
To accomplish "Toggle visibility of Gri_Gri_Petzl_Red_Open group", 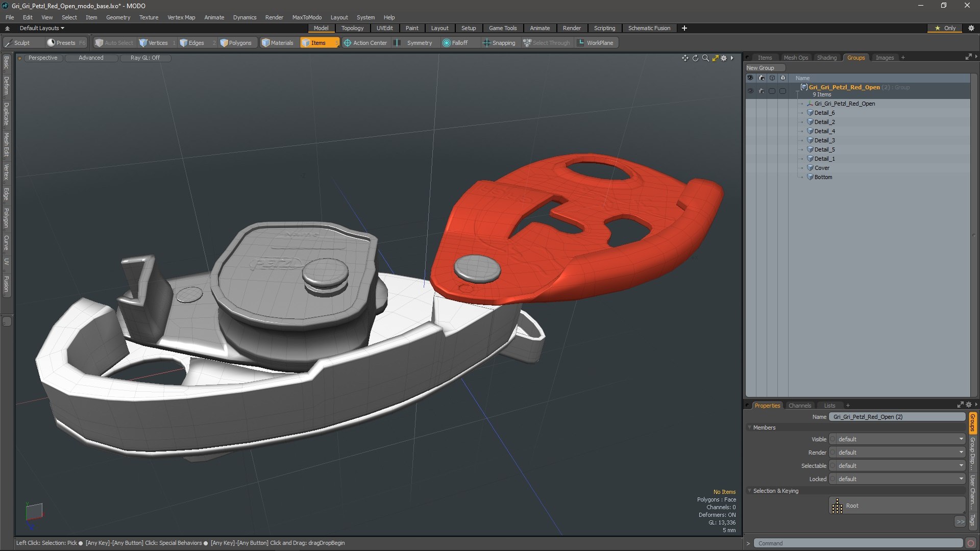I will pyautogui.click(x=750, y=91).
